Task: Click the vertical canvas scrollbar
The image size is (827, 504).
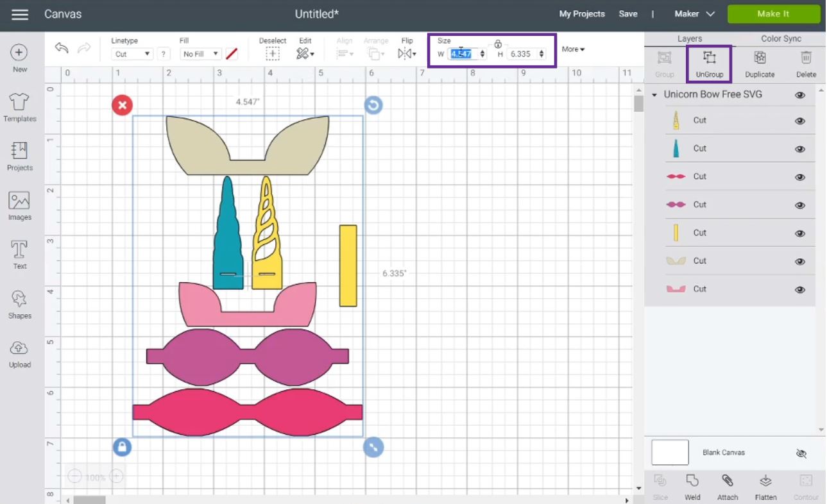Action: [638, 104]
